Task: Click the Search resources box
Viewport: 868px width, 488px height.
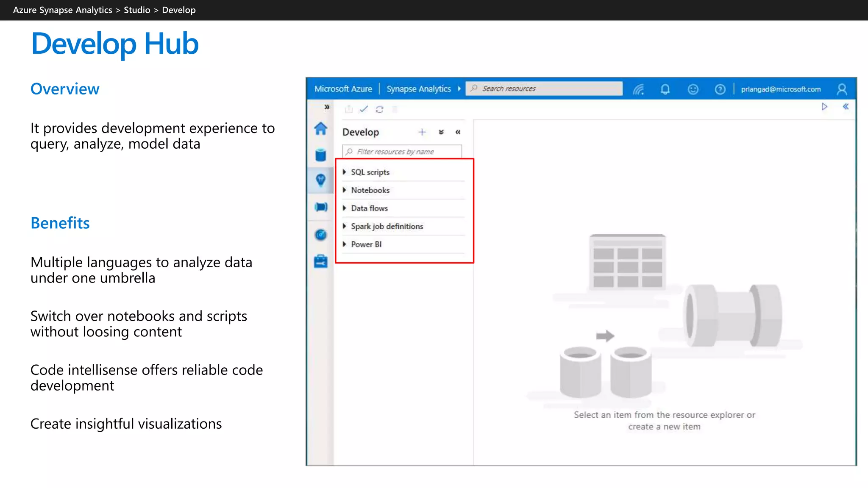Action: (x=544, y=89)
